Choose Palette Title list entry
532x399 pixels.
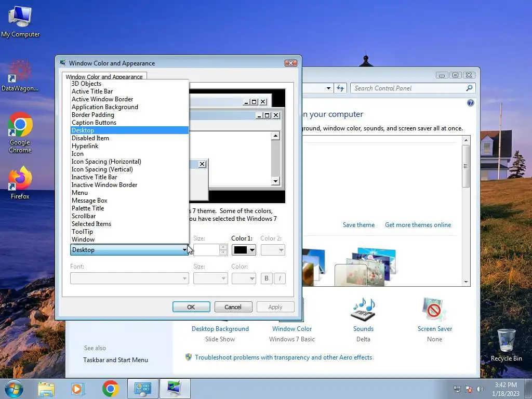129,208
